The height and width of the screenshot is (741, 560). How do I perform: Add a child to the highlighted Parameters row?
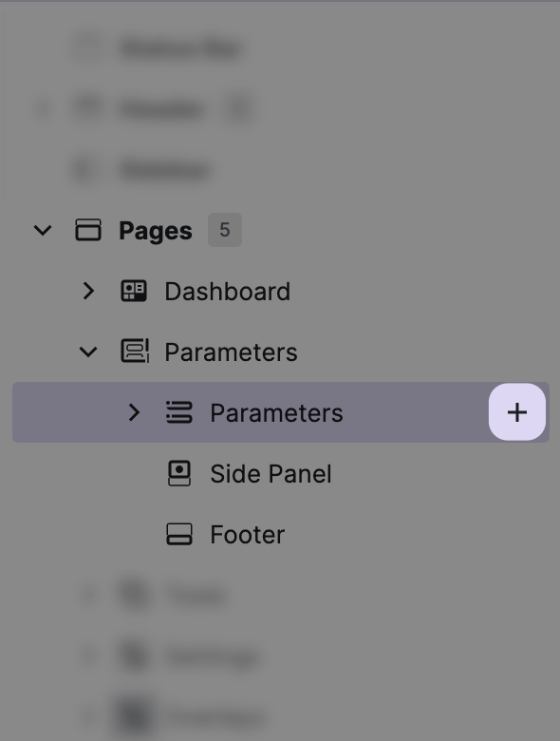(517, 412)
